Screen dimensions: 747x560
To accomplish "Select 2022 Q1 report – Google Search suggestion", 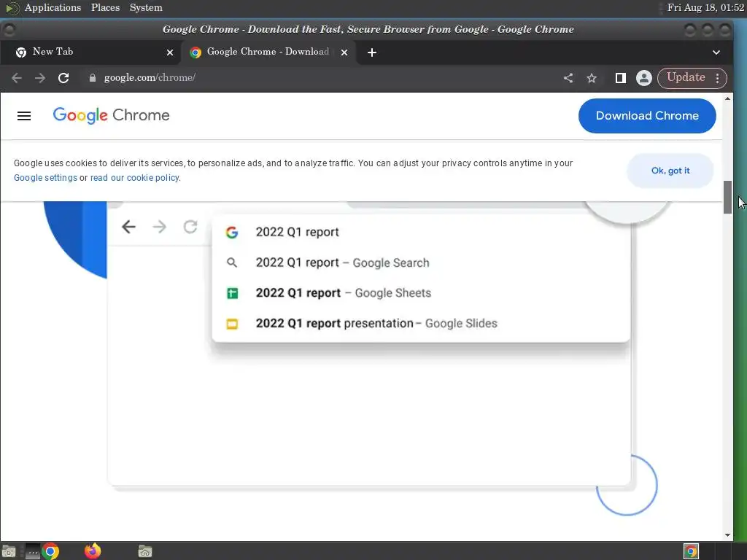I will click(421, 262).
